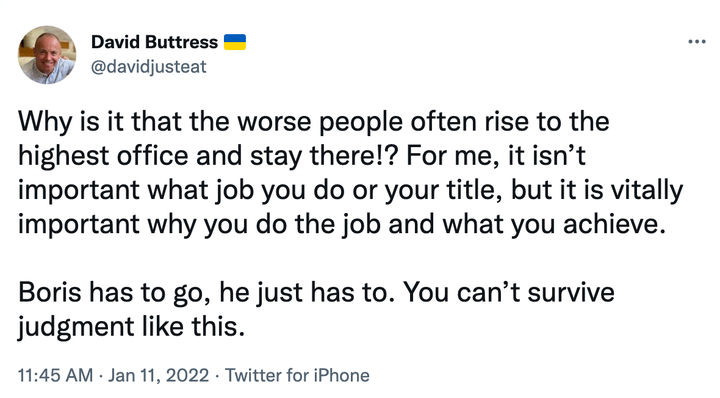This screenshot has height=398, width=720.
Task: Click the phrase "worse people" in tweet
Action: click(320, 122)
